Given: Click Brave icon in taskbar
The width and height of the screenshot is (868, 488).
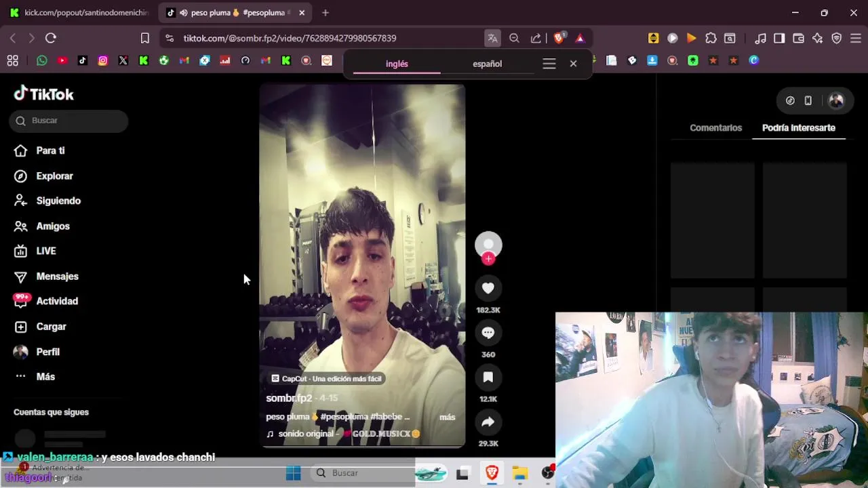Looking at the screenshot, I should point(492,473).
